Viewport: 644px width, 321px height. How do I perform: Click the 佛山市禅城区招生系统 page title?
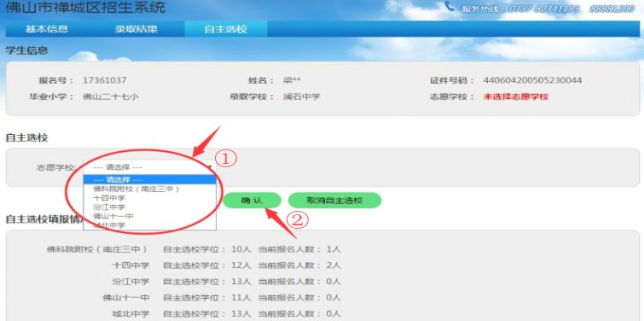pyautogui.click(x=85, y=7)
